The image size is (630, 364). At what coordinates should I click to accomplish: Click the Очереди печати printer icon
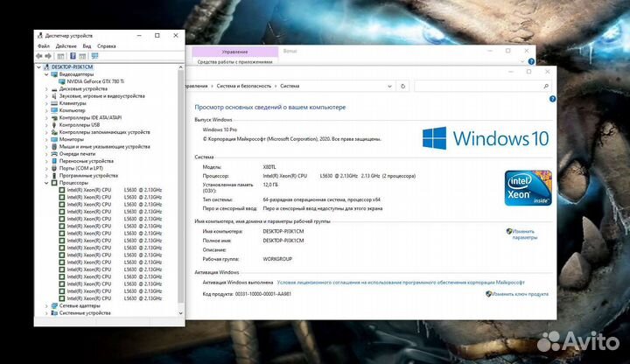pos(54,154)
